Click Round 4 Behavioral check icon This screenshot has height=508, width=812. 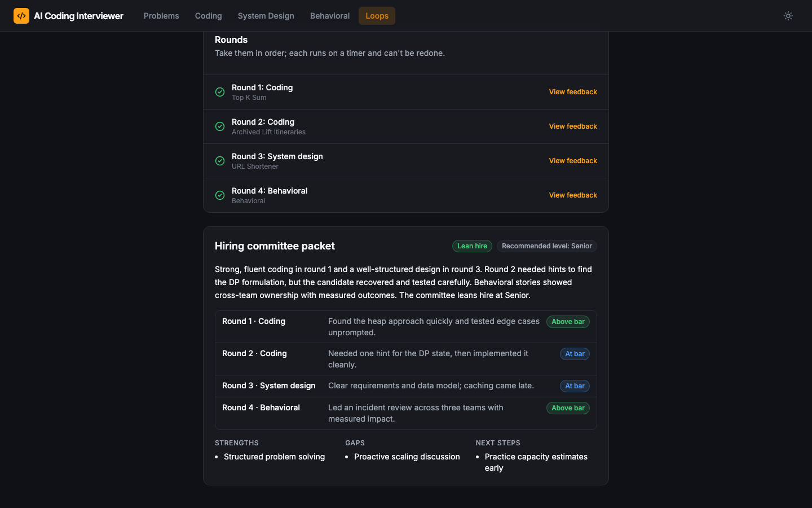click(x=220, y=195)
